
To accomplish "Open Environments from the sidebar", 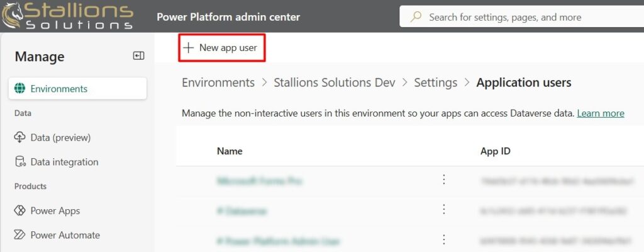I will [x=58, y=89].
